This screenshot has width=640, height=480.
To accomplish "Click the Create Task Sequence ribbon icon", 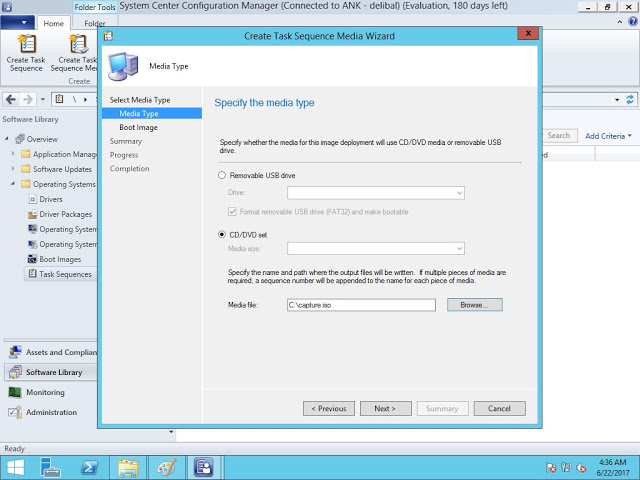I will (x=25, y=46).
